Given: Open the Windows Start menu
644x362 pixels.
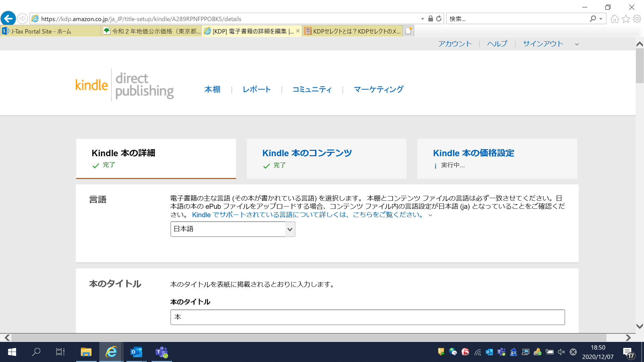Looking at the screenshot, I should coord(12,352).
